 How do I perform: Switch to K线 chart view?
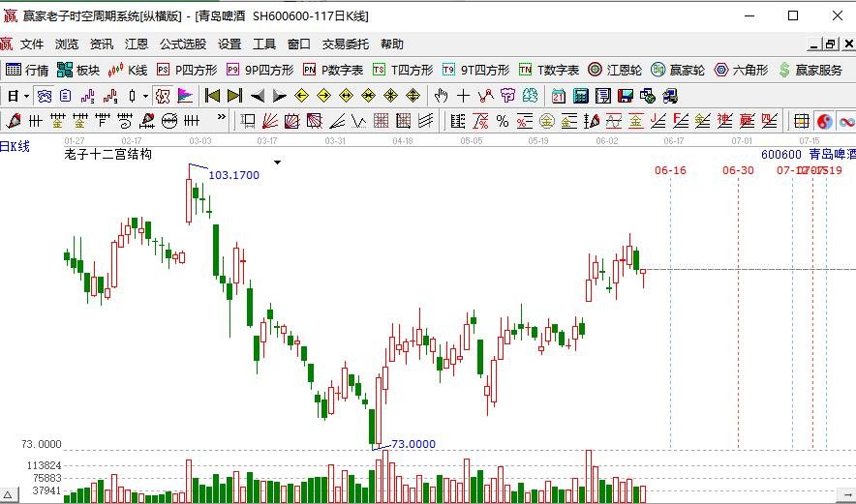(128, 70)
